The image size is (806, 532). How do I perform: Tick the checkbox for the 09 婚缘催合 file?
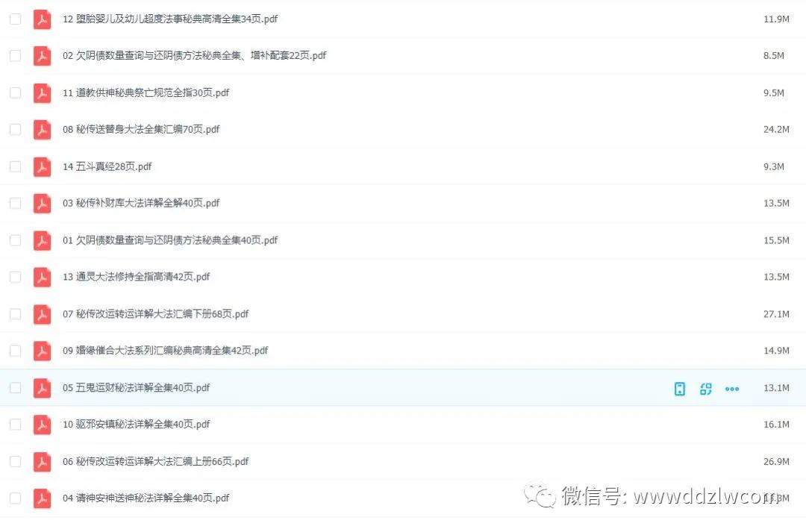tap(16, 351)
